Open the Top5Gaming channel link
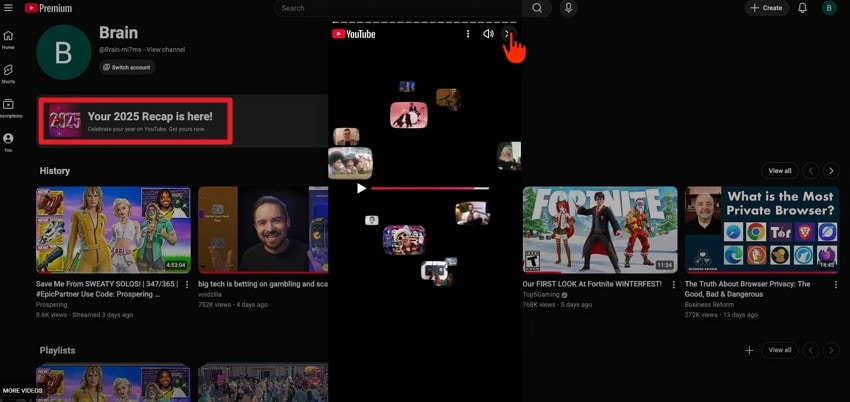Image resolution: width=850 pixels, height=402 pixels. (541, 295)
